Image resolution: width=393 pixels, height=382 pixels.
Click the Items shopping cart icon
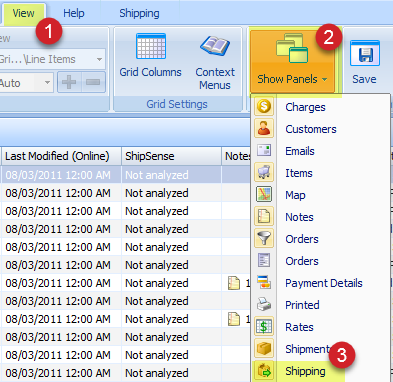(x=264, y=172)
